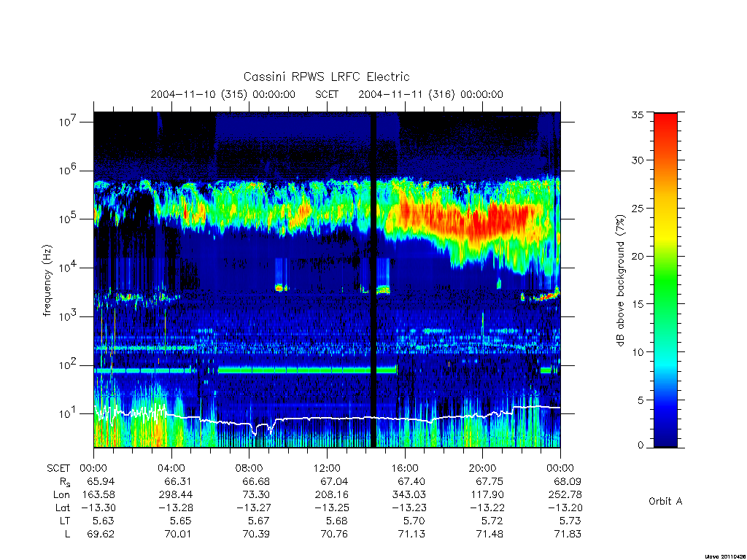The image size is (747, 560).
Task: Click the SCET '12:00' time tick label
Action: (x=327, y=468)
